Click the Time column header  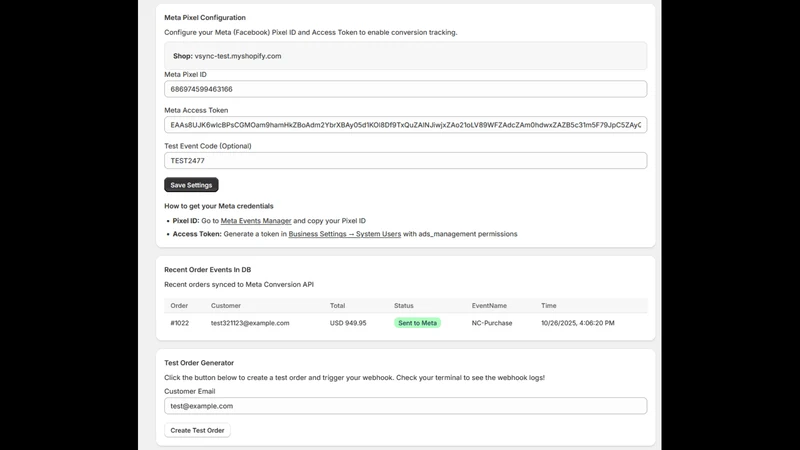tap(548, 306)
